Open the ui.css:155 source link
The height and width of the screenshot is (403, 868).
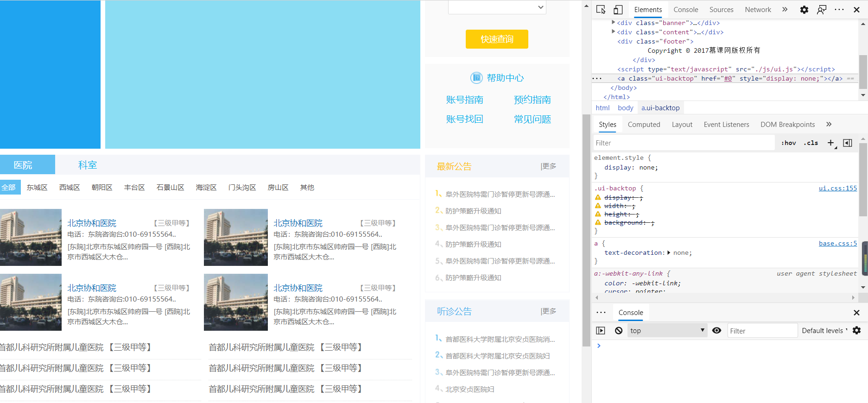tap(837, 188)
